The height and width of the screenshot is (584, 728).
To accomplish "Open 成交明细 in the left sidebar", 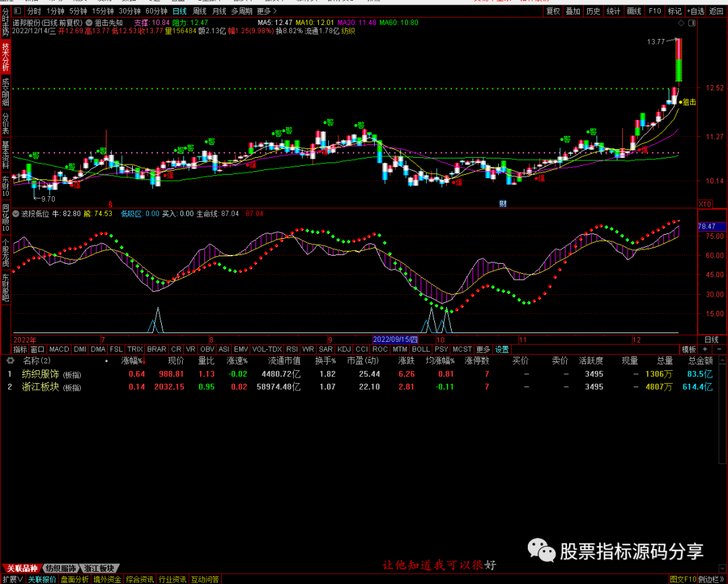I will [x=5, y=90].
